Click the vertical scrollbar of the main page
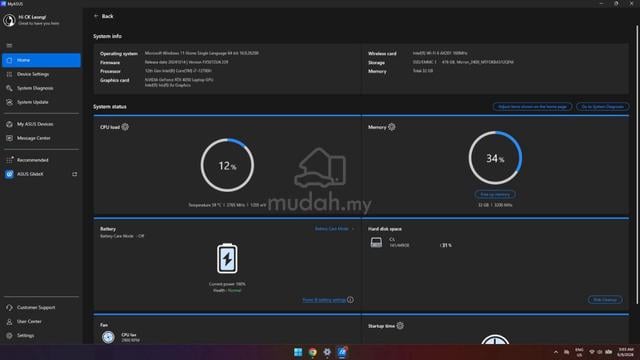 pos(637,163)
